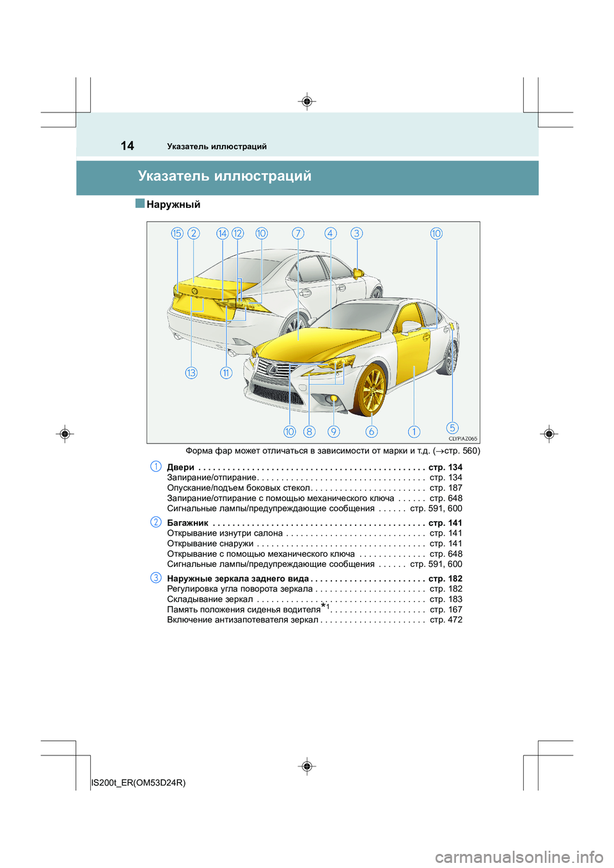
Task: Jump to стр. 472 mirror defogger reference
Action: (x=446, y=619)
